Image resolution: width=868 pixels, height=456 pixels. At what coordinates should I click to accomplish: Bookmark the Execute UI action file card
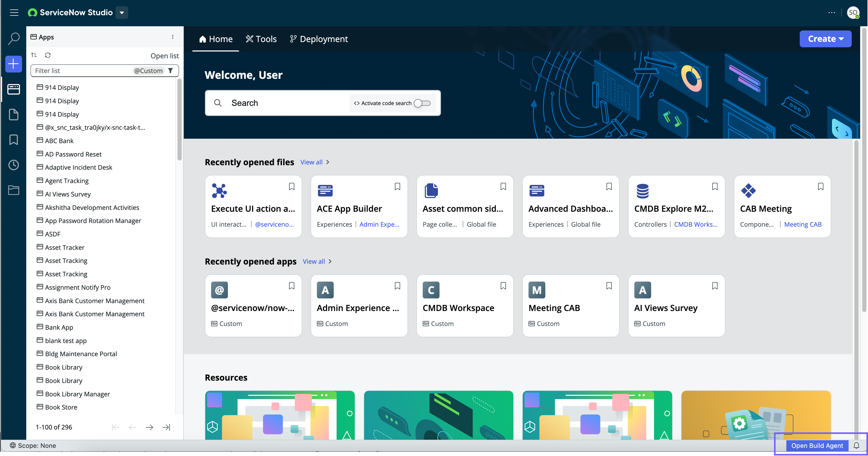(x=291, y=186)
